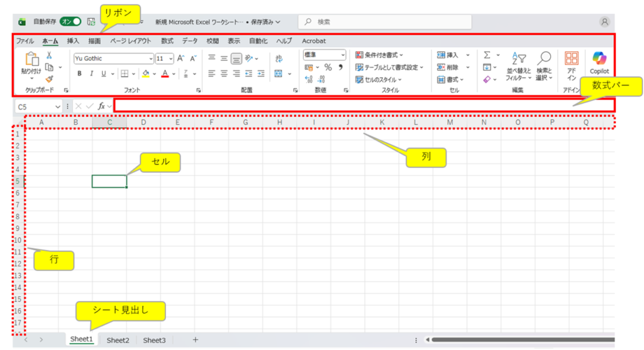The width and height of the screenshot is (644, 350).
Task: Add a new sheet with the plus button
Action: pos(195,340)
